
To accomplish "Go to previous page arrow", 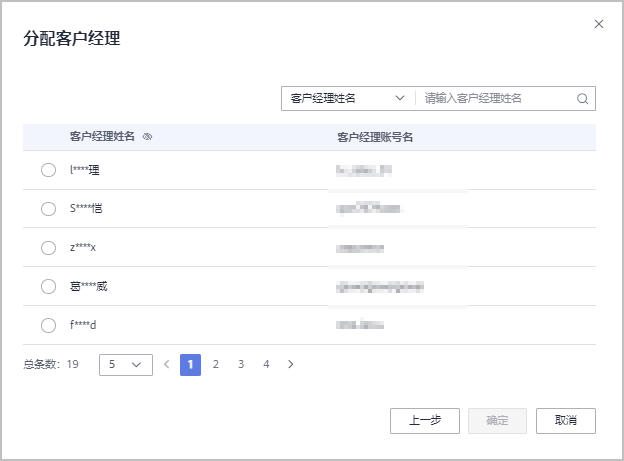I will (x=167, y=364).
